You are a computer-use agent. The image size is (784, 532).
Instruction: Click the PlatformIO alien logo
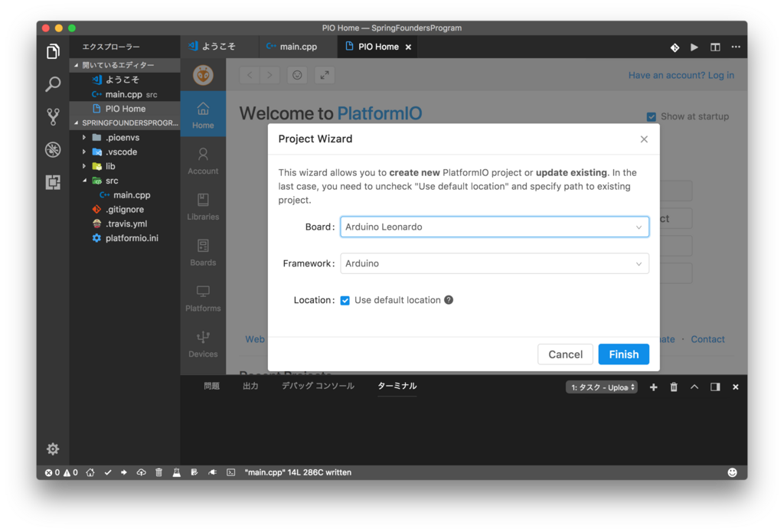tap(203, 75)
